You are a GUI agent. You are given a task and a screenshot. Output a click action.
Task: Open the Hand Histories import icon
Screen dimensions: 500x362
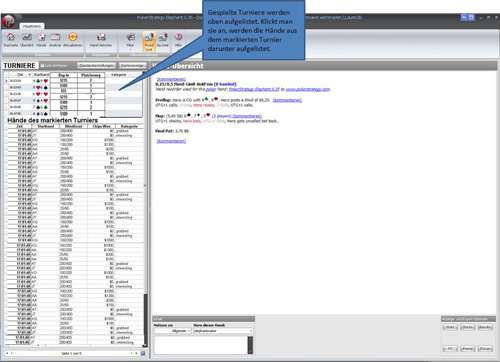point(101,40)
